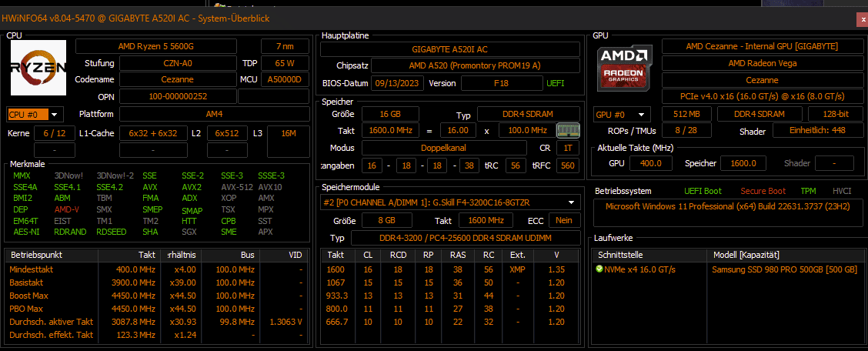
Task: Select the Mindesttakt row
Action: [x=155, y=269]
